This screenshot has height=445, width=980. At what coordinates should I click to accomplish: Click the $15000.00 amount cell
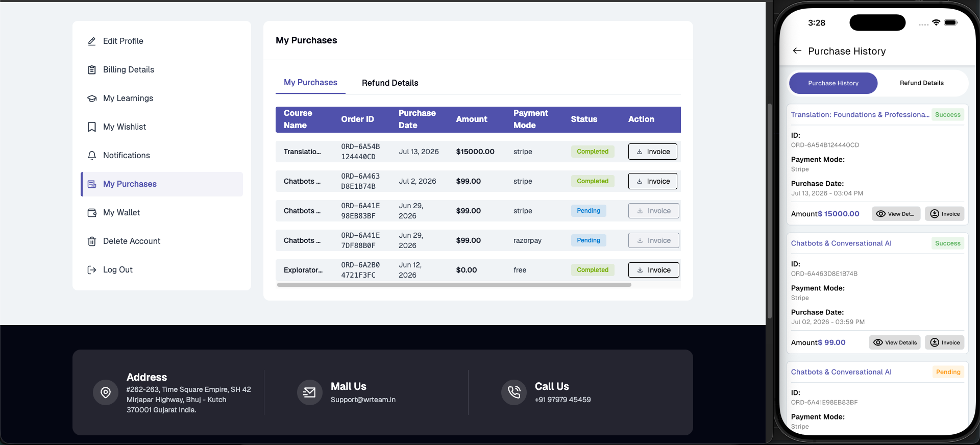[475, 152]
